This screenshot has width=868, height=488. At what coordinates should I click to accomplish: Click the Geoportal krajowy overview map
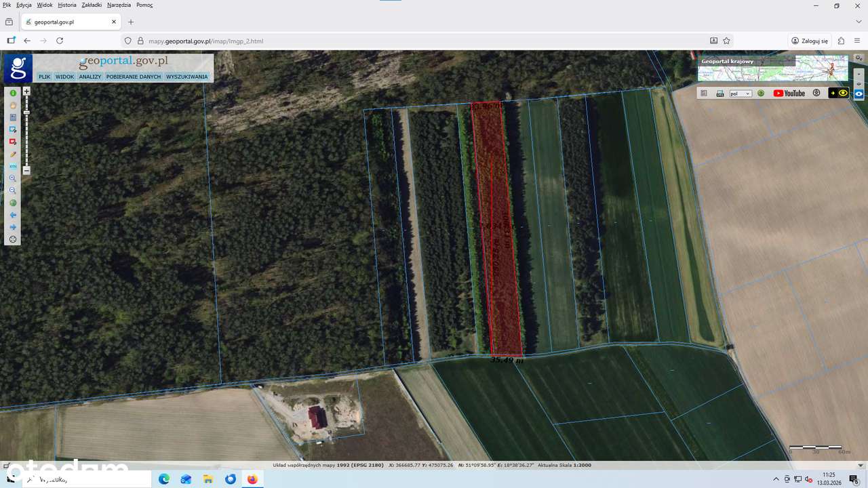[773, 68]
